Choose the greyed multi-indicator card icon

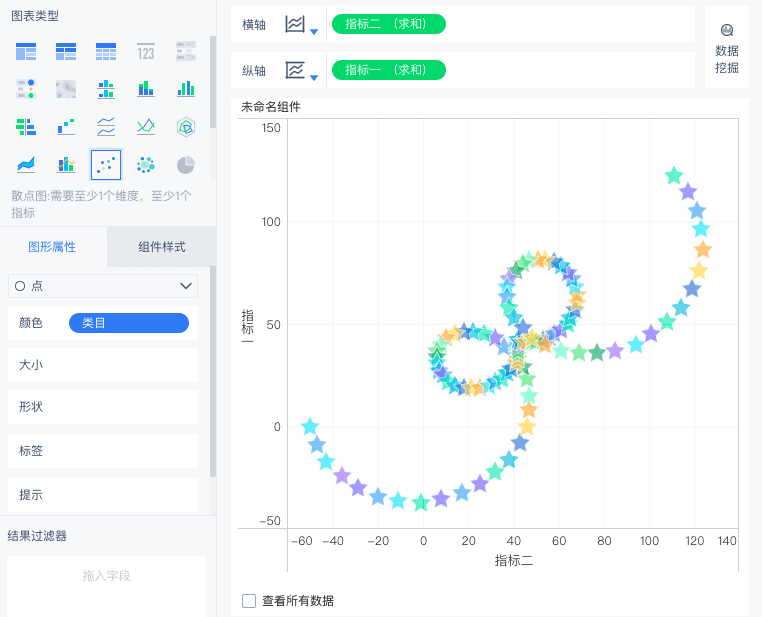(186, 51)
